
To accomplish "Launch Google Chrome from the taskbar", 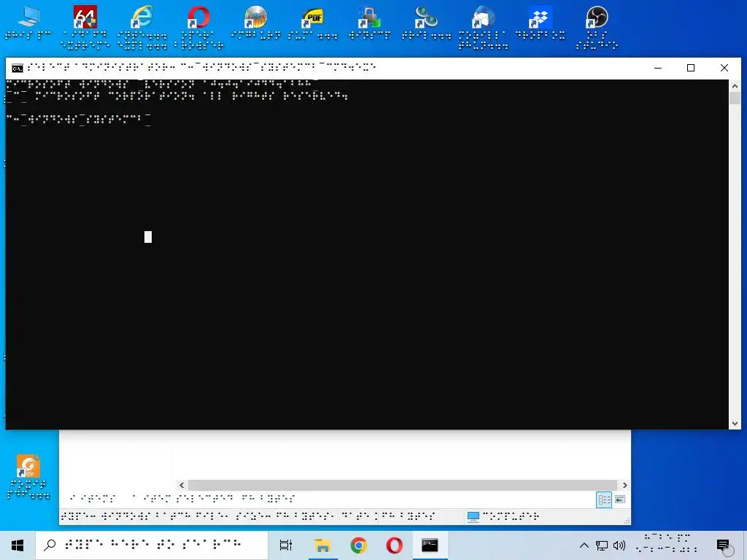I will 358,545.
